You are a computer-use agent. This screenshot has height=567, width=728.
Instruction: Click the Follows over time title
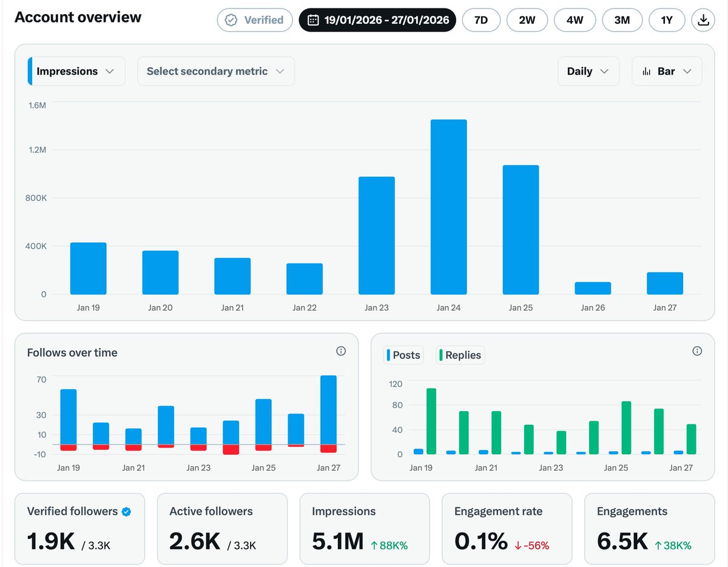click(x=72, y=353)
